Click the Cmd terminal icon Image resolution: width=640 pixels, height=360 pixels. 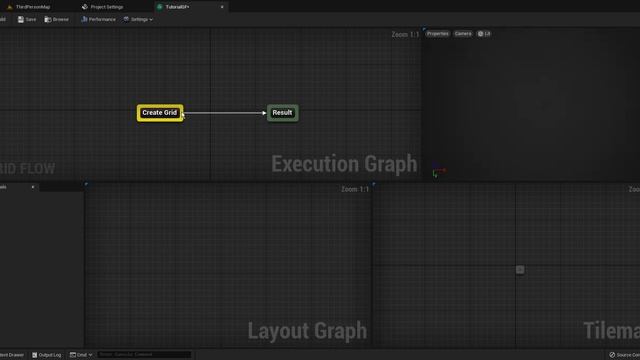[x=73, y=355]
